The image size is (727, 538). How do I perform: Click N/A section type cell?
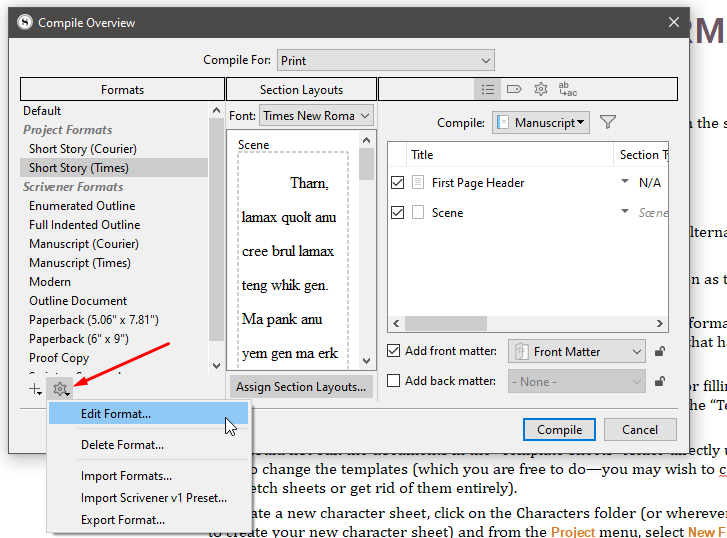[650, 183]
